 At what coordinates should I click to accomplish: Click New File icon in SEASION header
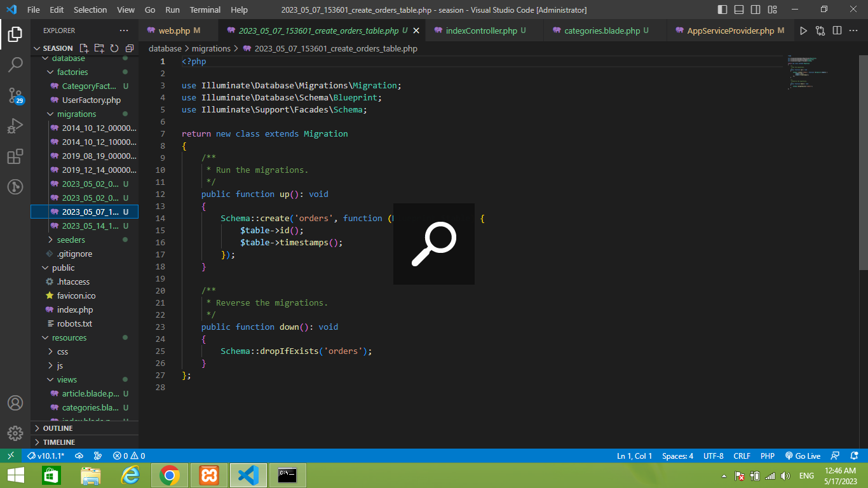pyautogui.click(x=84, y=48)
